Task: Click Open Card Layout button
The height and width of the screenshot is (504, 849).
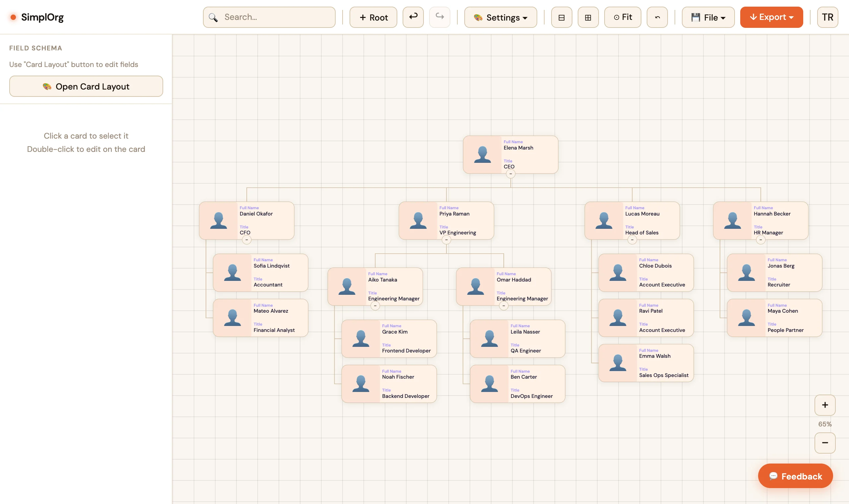Action: (86, 86)
